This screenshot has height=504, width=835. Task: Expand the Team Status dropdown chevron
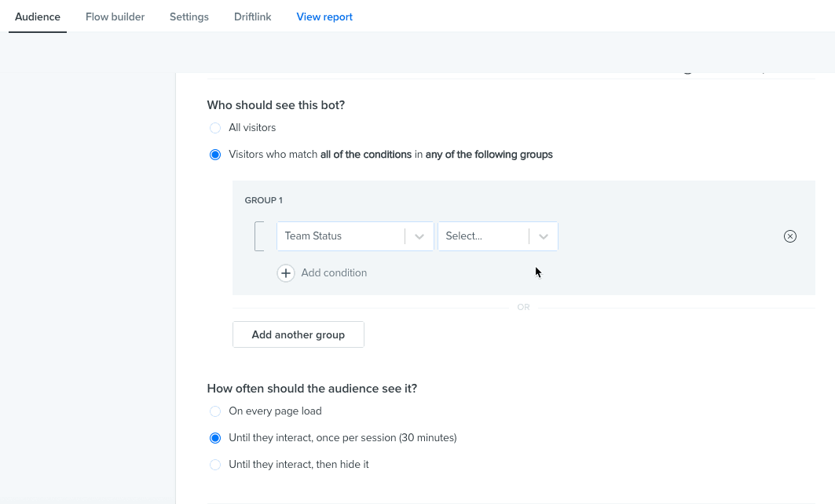pyautogui.click(x=419, y=236)
